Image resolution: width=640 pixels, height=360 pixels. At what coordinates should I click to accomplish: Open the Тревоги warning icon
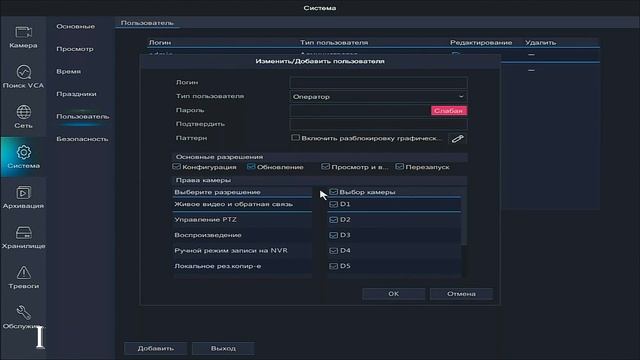pos(23,273)
